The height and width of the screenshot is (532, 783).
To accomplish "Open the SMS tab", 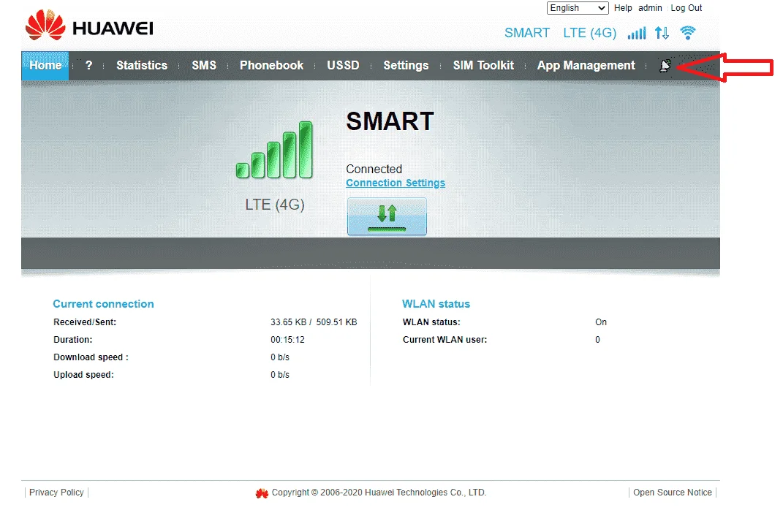I will tap(204, 65).
